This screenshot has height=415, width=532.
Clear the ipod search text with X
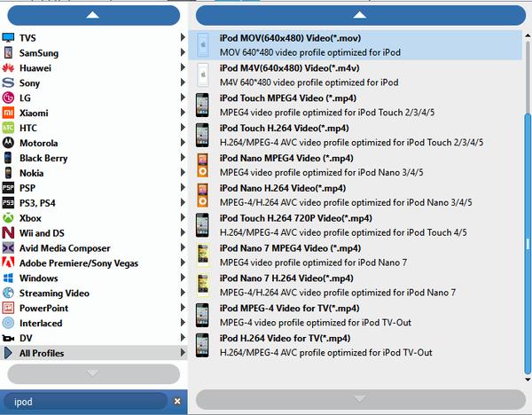click(177, 402)
